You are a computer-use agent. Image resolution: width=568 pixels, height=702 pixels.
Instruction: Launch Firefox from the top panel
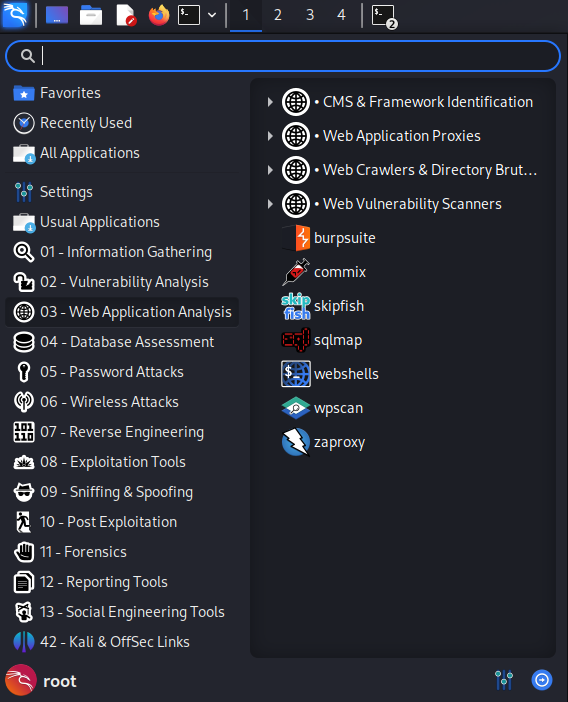click(x=159, y=15)
